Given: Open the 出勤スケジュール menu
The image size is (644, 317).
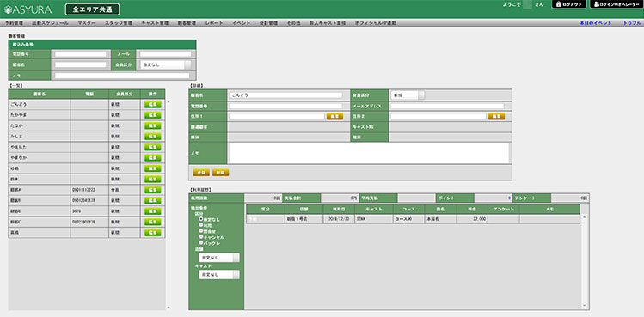Looking at the screenshot, I should [50, 23].
